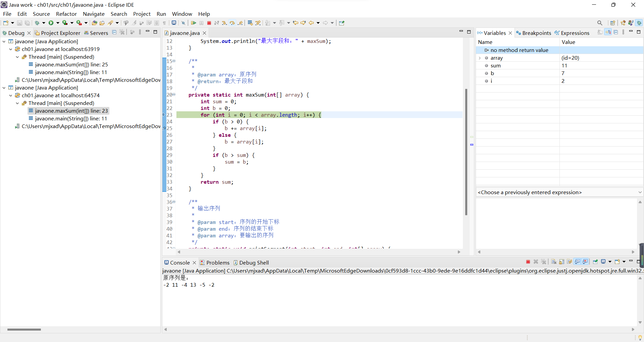The image size is (644, 342).
Task: Click the New file wizard icon
Action: click(6, 23)
